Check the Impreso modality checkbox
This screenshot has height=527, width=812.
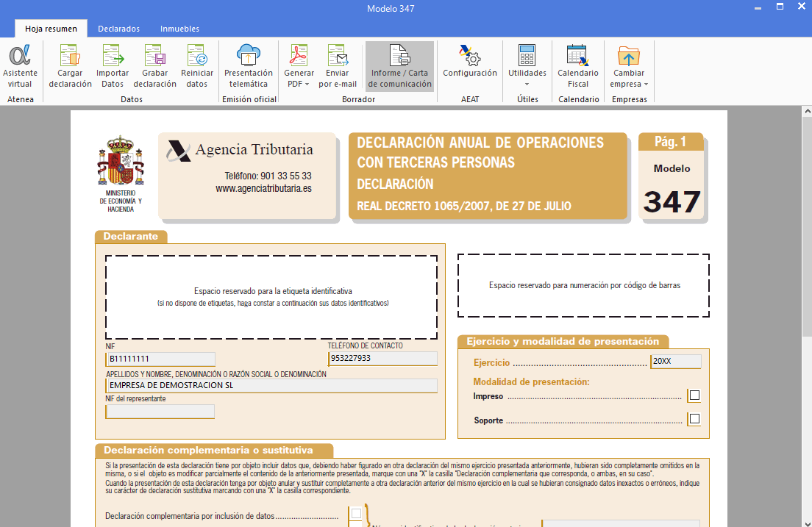click(694, 395)
